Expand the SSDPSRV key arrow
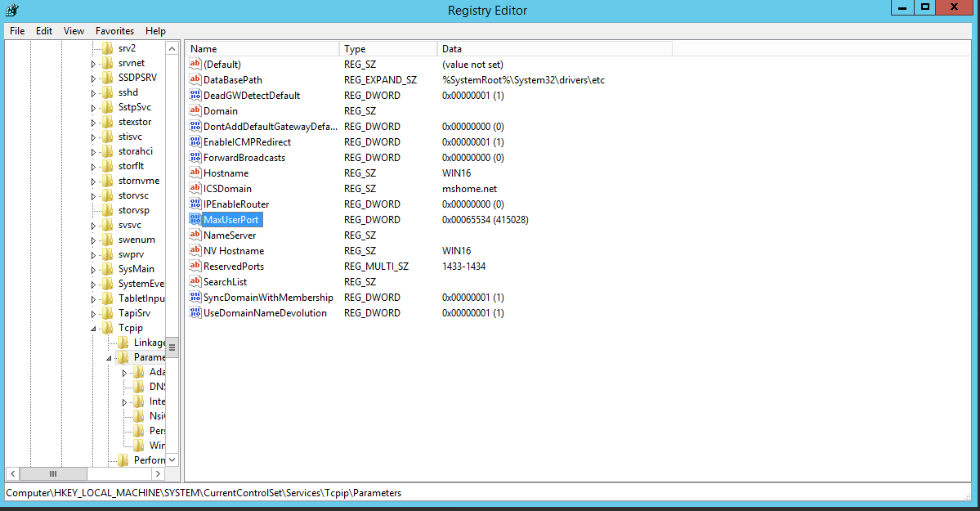Screen dimensions: 980x511 tap(94, 78)
